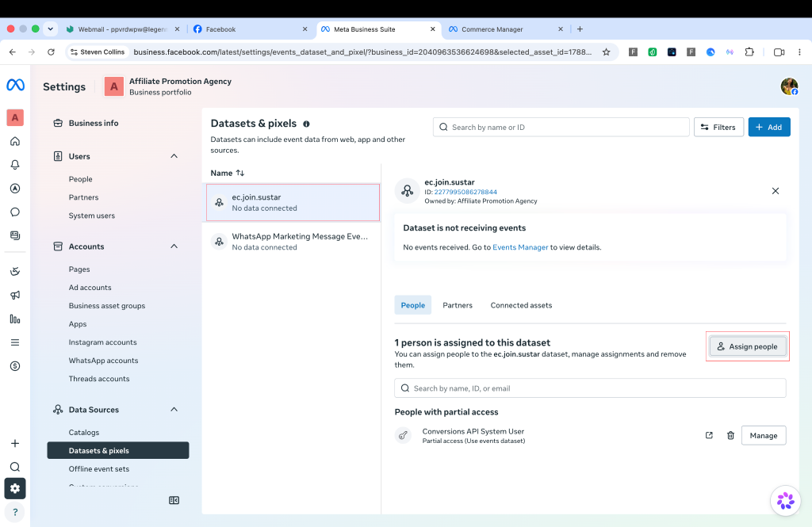This screenshot has width=812, height=527.
Task: Click Assign people button
Action: (747, 346)
